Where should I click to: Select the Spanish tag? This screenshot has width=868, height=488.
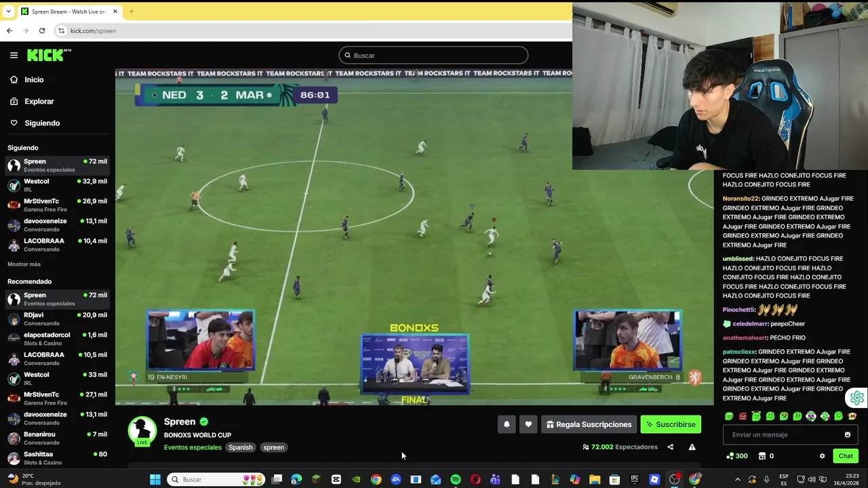(x=240, y=447)
